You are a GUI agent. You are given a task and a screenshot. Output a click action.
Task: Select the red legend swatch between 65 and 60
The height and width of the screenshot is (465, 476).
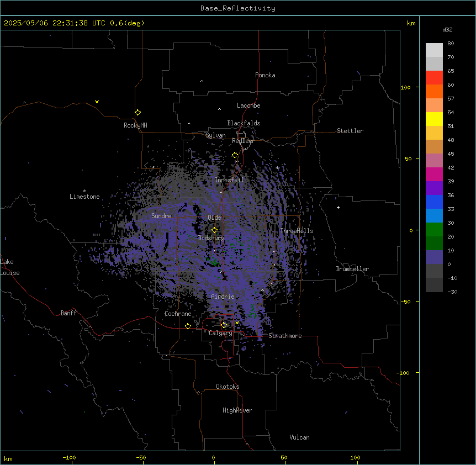434,78
